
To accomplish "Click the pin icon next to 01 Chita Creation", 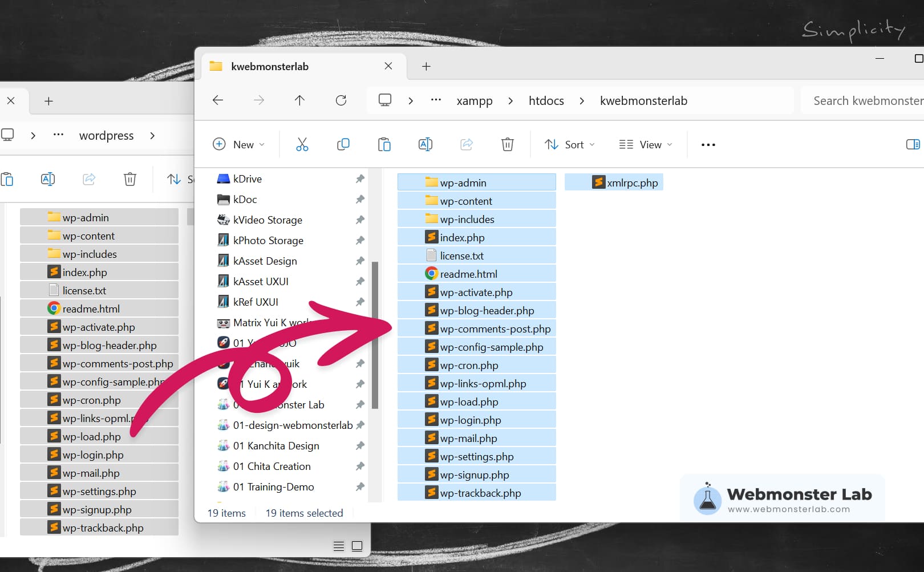I will (x=360, y=466).
